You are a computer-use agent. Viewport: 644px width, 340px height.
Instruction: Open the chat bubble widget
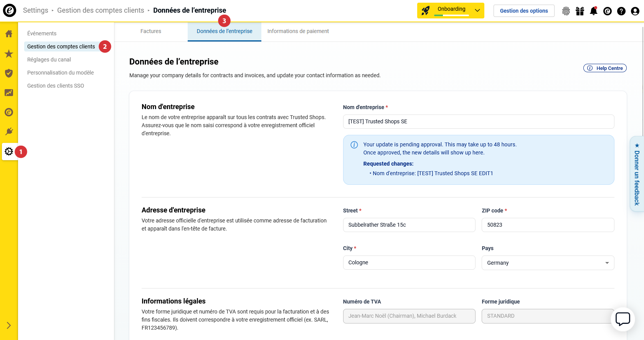[623, 319]
